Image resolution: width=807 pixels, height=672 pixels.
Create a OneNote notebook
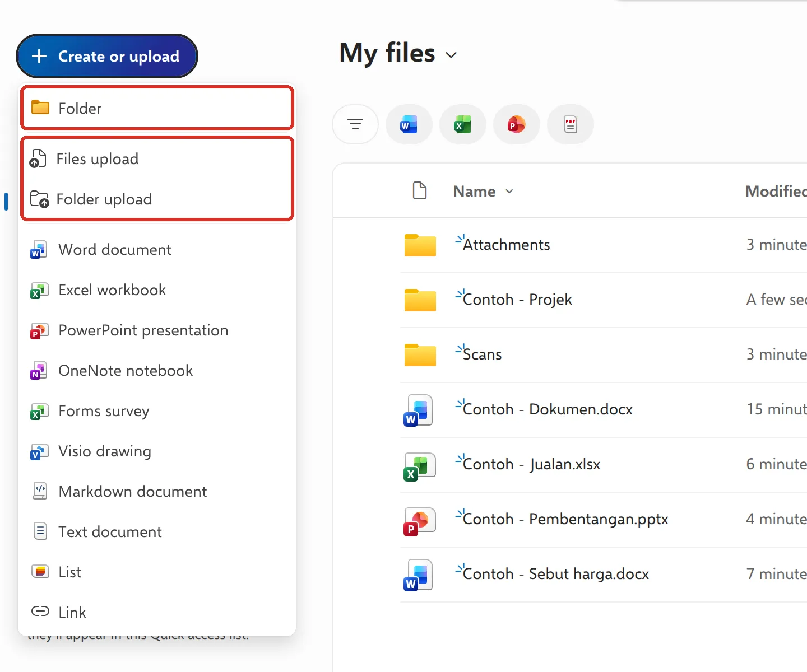[x=157, y=371]
